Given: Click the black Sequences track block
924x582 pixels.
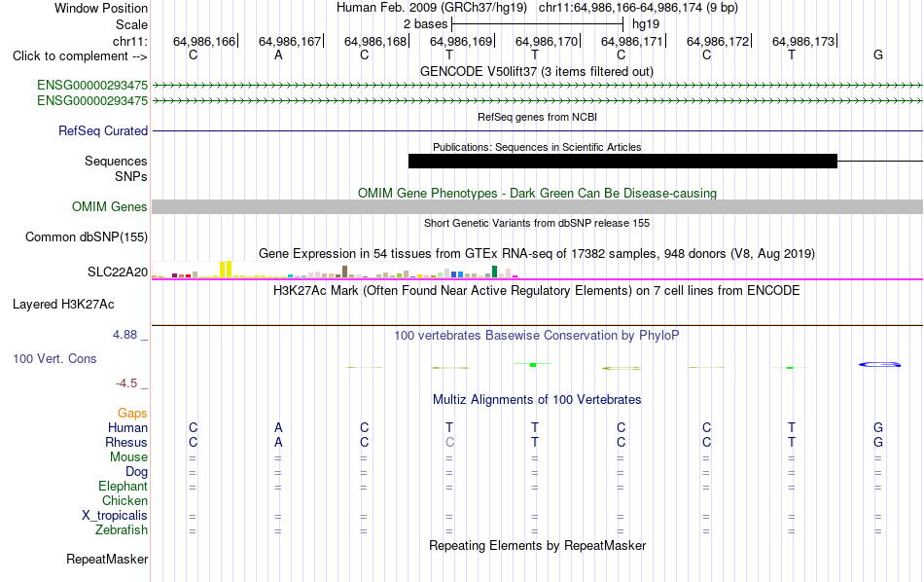Looking at the screenshot, I should coord(622,161).
